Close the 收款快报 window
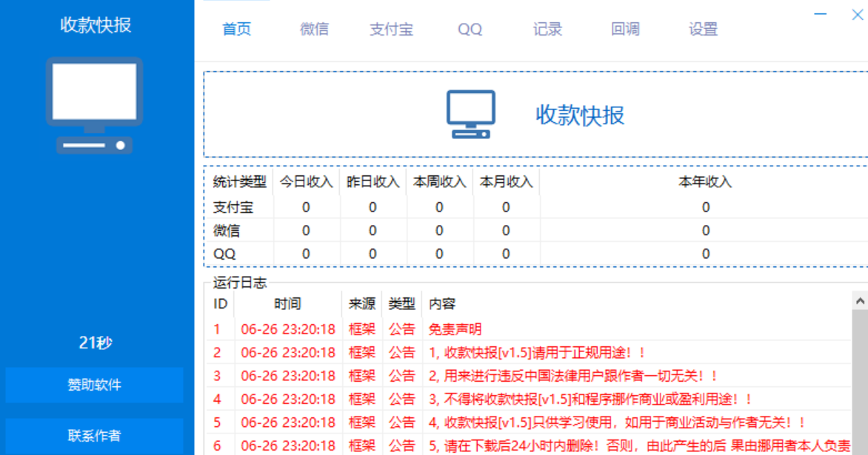 857,14
